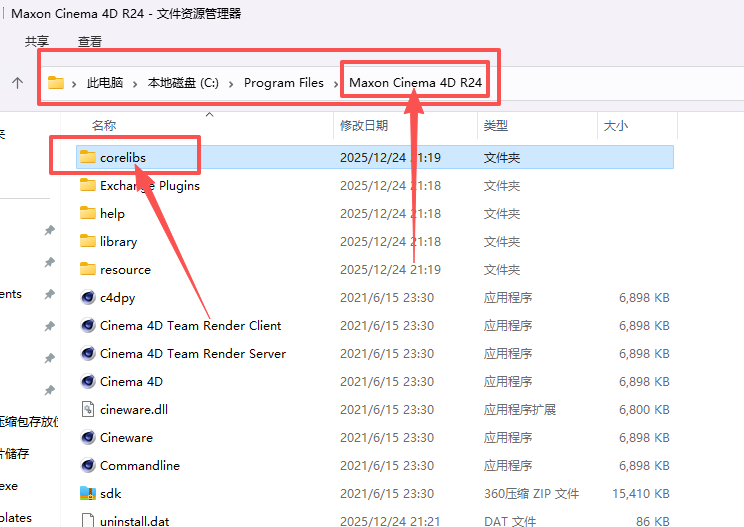Click the file name cineware.dll

click(134, 409)
